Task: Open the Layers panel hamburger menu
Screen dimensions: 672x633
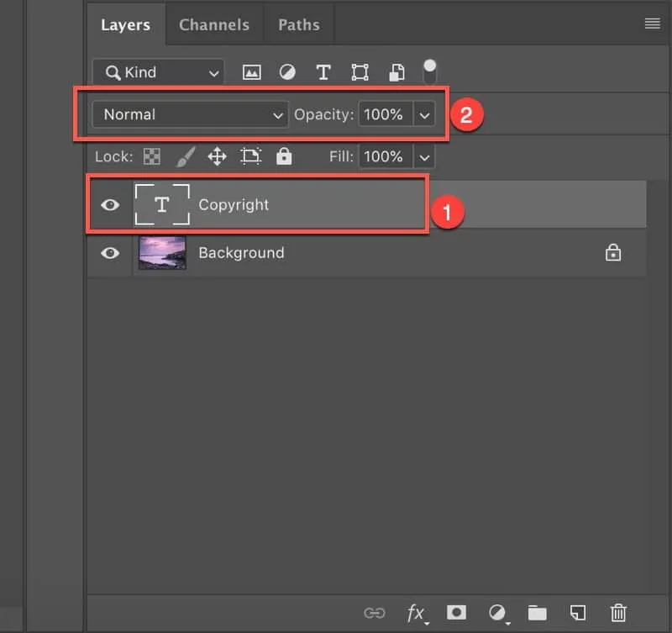Action: point(652,24)
